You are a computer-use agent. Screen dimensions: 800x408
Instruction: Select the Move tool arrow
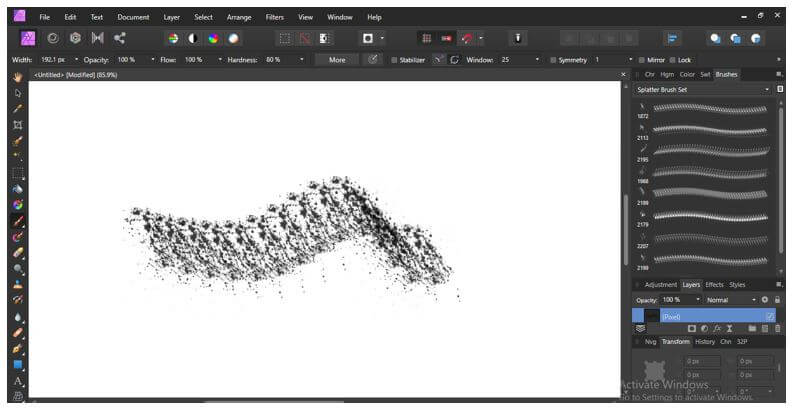click(x=18, y=93)
